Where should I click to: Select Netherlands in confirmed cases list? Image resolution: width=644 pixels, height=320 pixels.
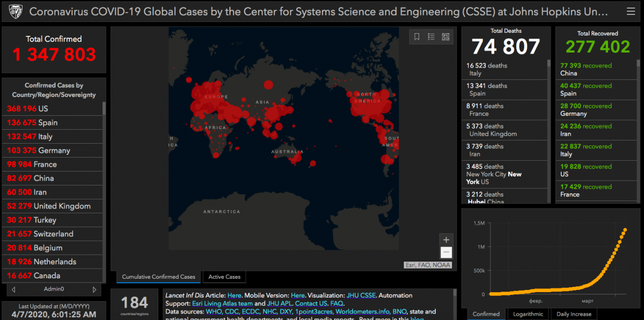52,262
